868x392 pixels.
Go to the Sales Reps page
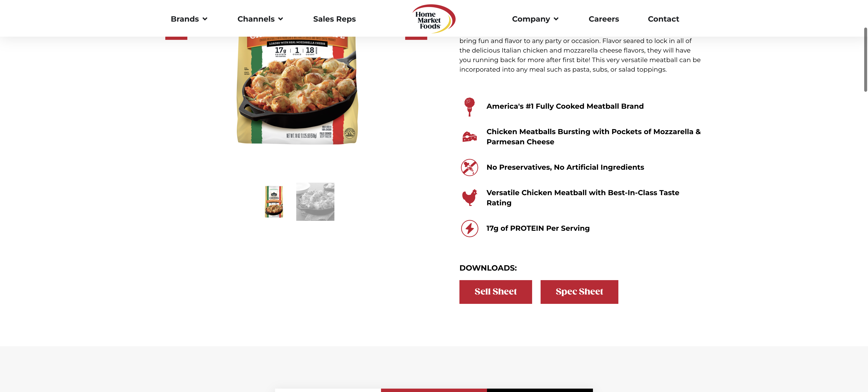pyautogui.click(x=334, y=19)
